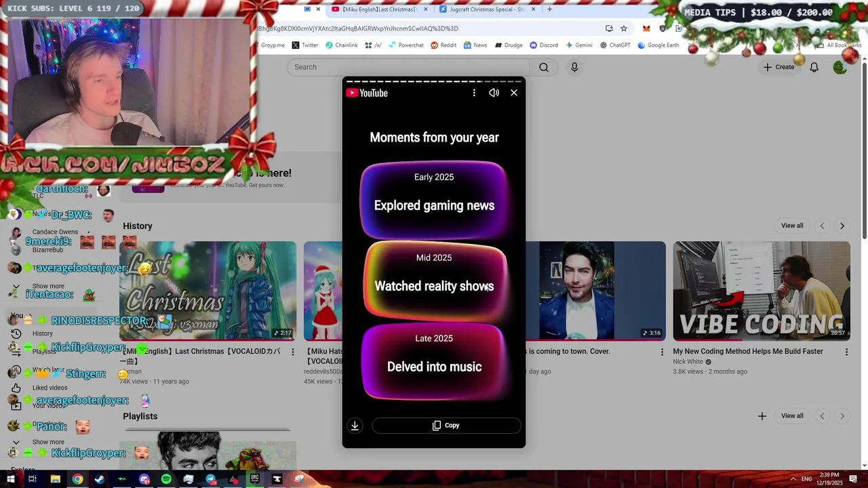This screenshot has width=868, height=488.
Task: Open the ChatGPT bookmark
Action: tap(615, 45)
